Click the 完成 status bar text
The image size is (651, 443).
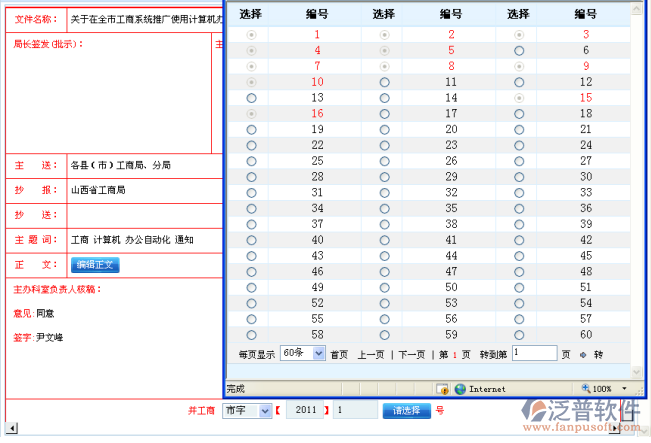click(x=235, y=389)
